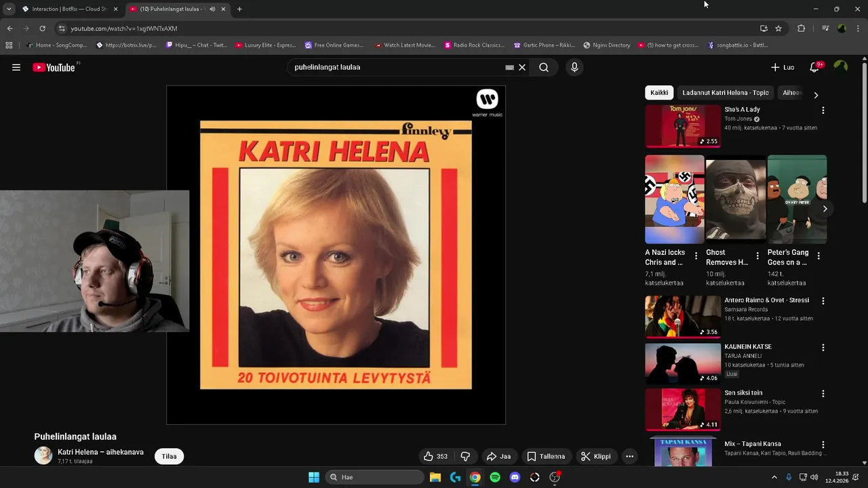Viewport: 868px width, 488px height.
Task: Start voice search with microphone icon
Action: point(574,67)
